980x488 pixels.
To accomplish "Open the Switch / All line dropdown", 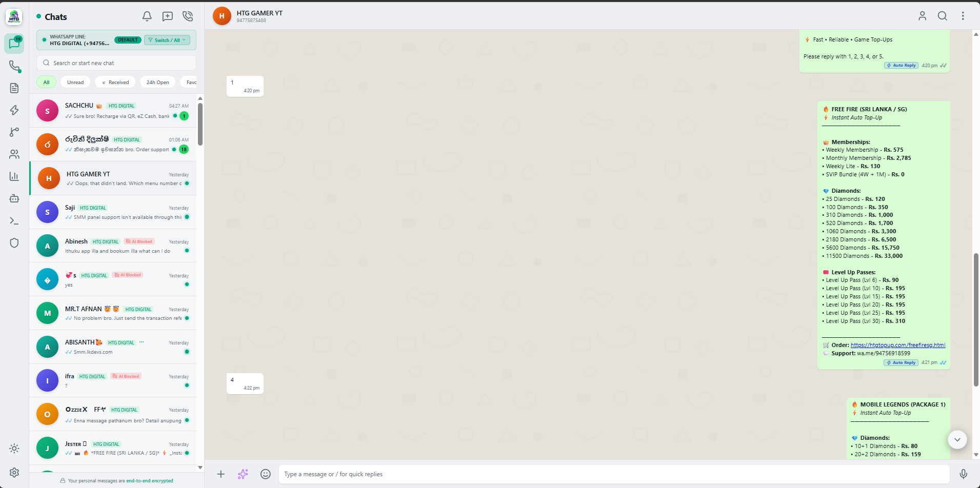I will [x=167, y=40].
